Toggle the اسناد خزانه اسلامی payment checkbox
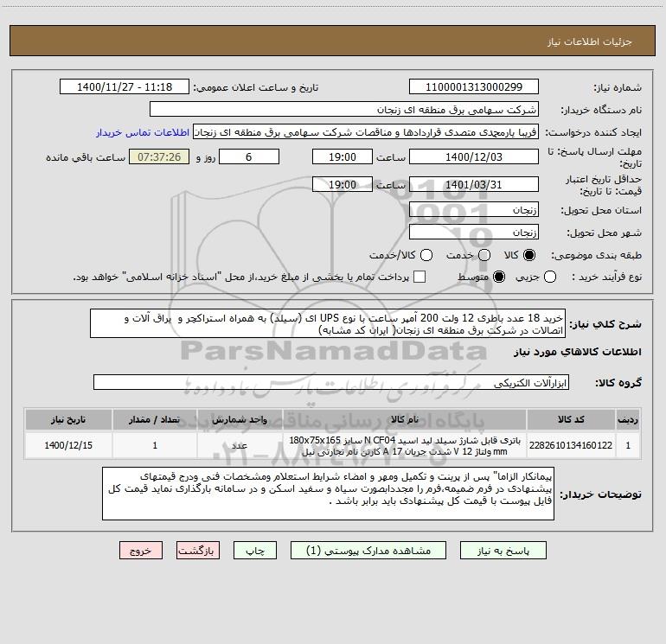The image size is (666, 644). pyautogui.click(x=419, y=277)
